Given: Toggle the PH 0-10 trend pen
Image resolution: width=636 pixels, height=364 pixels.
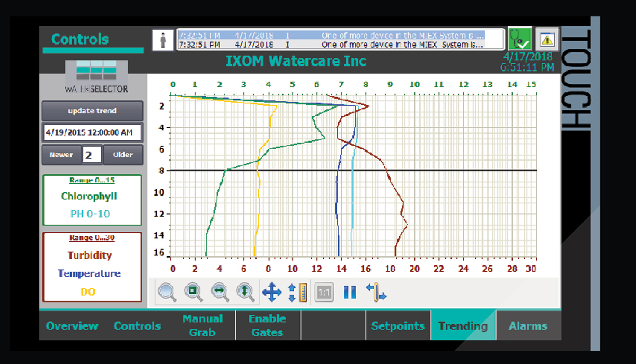Looking at the screenshot, I should [90, 214].
